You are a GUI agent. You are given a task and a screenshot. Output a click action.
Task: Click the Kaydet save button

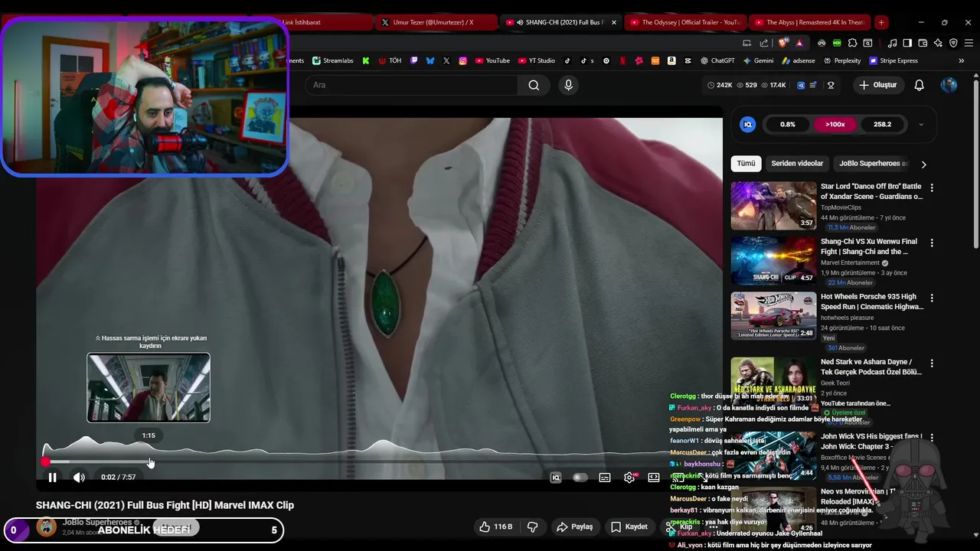tap(629, 527)
